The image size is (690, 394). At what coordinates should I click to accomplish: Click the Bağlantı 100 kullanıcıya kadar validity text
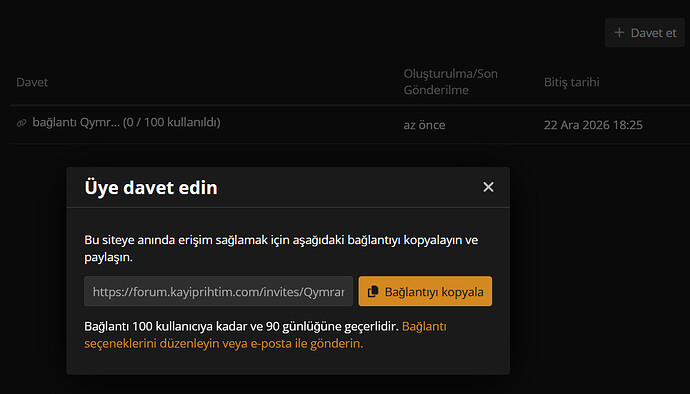click(241, 327)
